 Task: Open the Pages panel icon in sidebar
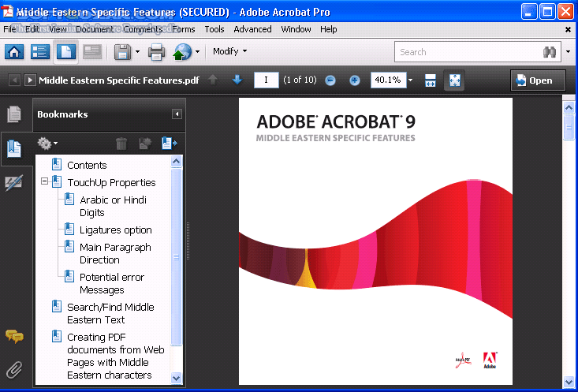14,114
